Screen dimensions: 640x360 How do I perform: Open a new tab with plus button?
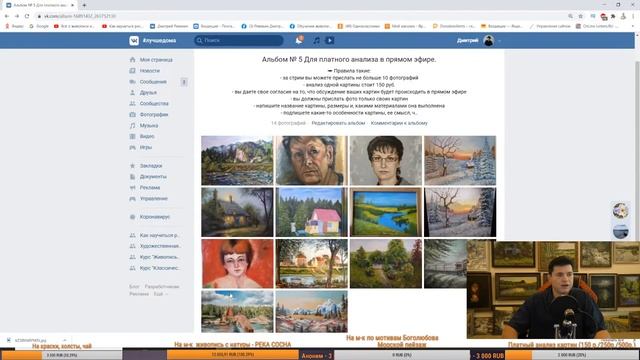(84, 5)
